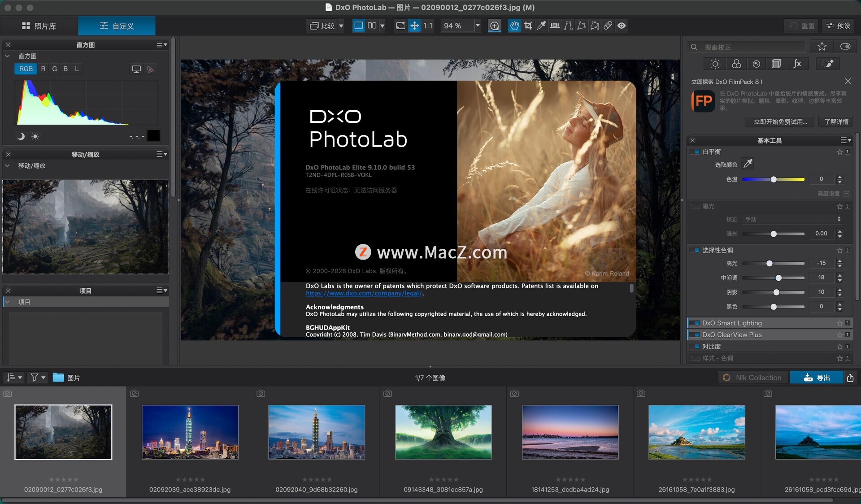This screenshot has width=861, height=504.
Task: Show the Light corrections palette
Action: [x=715, y=64]
